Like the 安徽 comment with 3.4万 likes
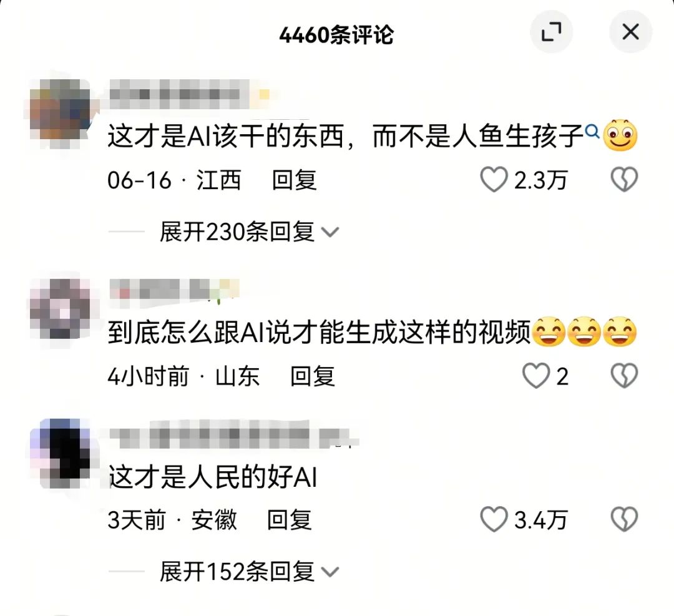674x616 pixels. (x=494, y=519)
